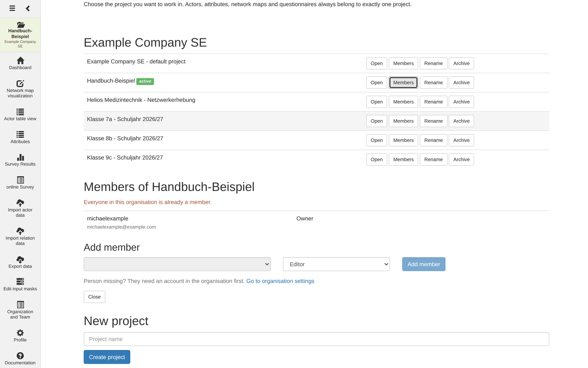Open the Editor role dropdown
Screen dimensions: 588x368
336,264
